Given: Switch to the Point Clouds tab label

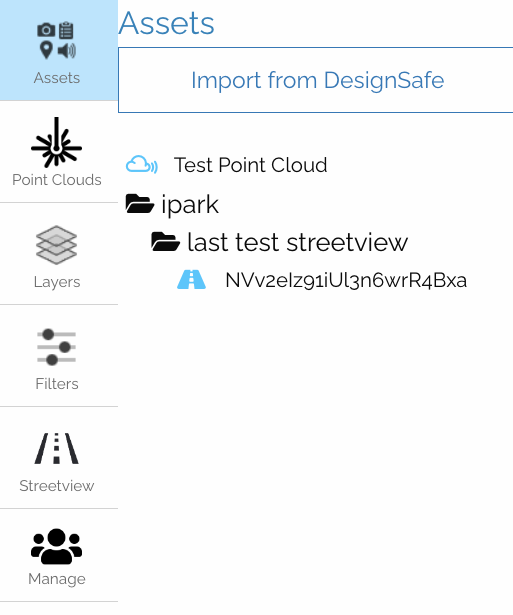Looking at the screenshot, I should click(x=57, y=180).
